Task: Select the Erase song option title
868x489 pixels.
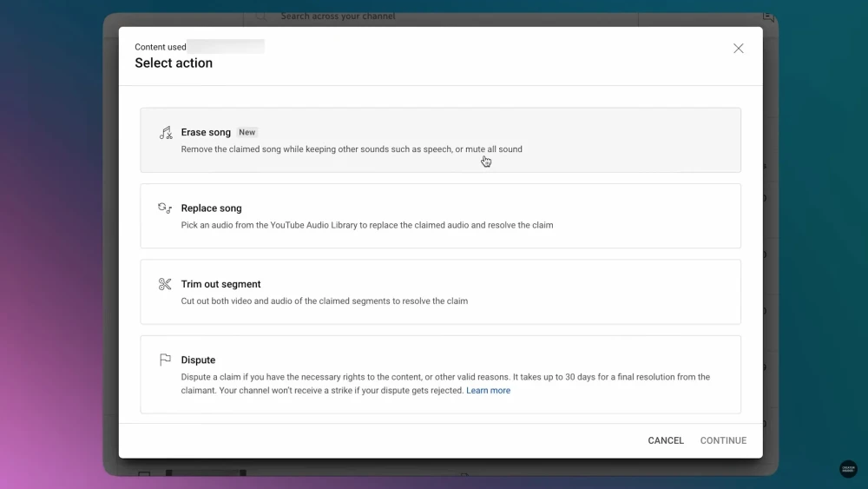Action: [x=206, y=133]
